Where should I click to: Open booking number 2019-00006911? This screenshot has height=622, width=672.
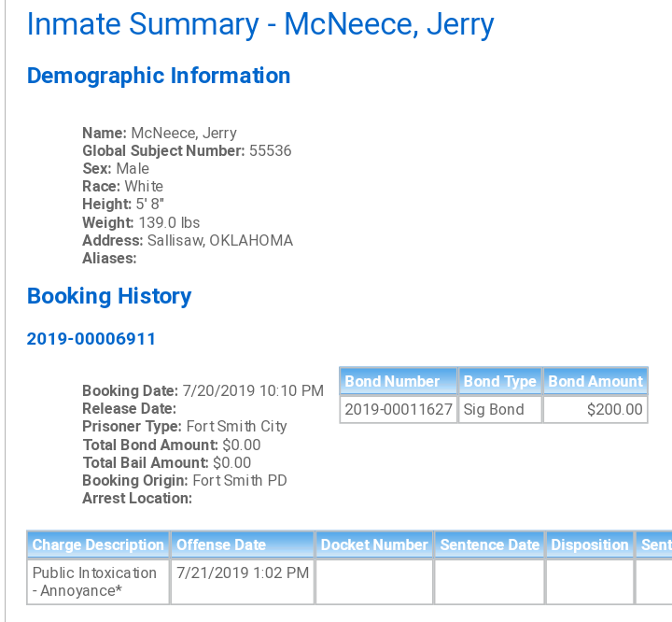pos(91,339)
